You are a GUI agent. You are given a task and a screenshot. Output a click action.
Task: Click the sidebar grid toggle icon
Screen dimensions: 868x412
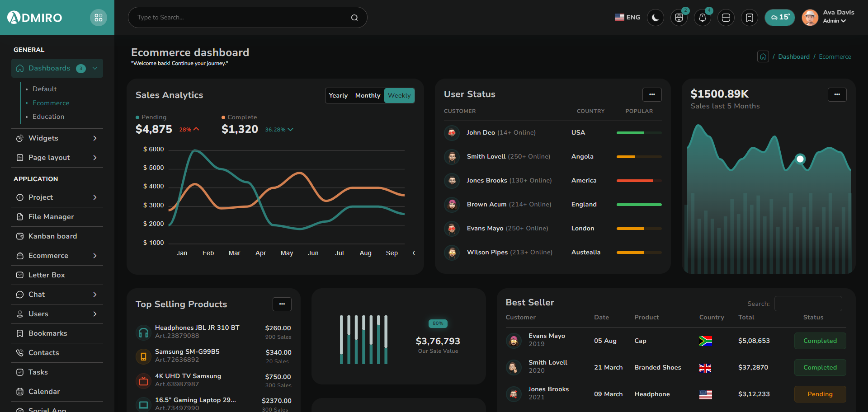coord(99,18)
